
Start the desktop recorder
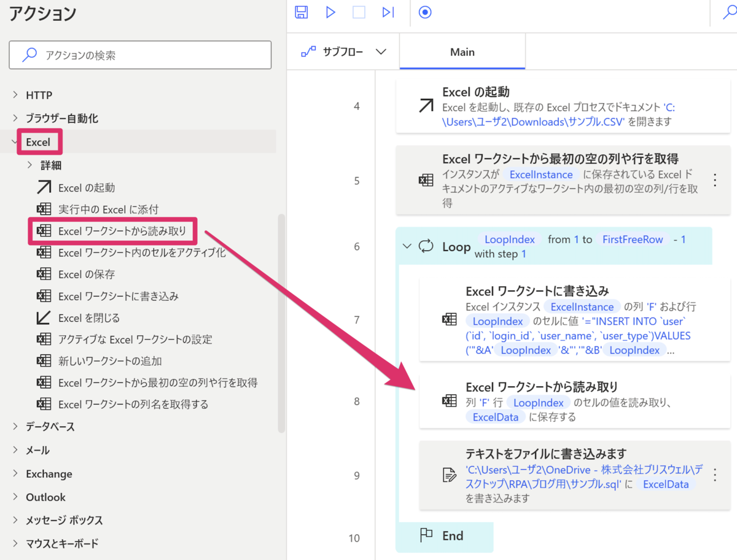point(425,12)
